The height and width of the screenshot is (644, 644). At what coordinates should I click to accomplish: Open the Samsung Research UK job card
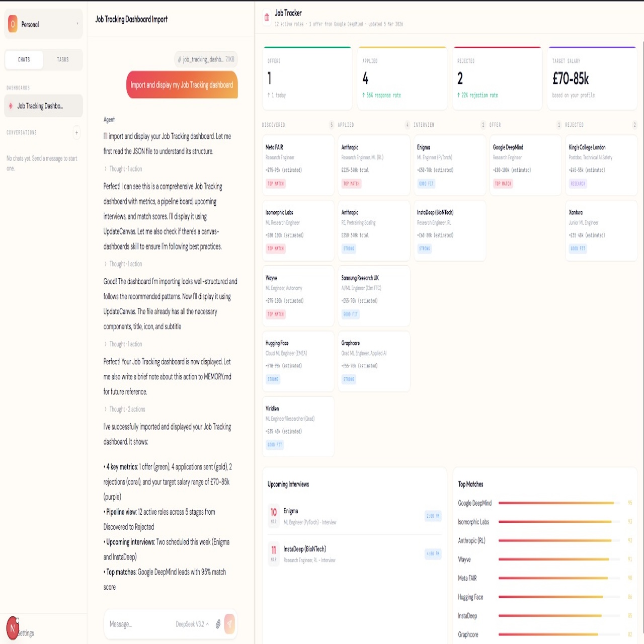tap(374, 296)
